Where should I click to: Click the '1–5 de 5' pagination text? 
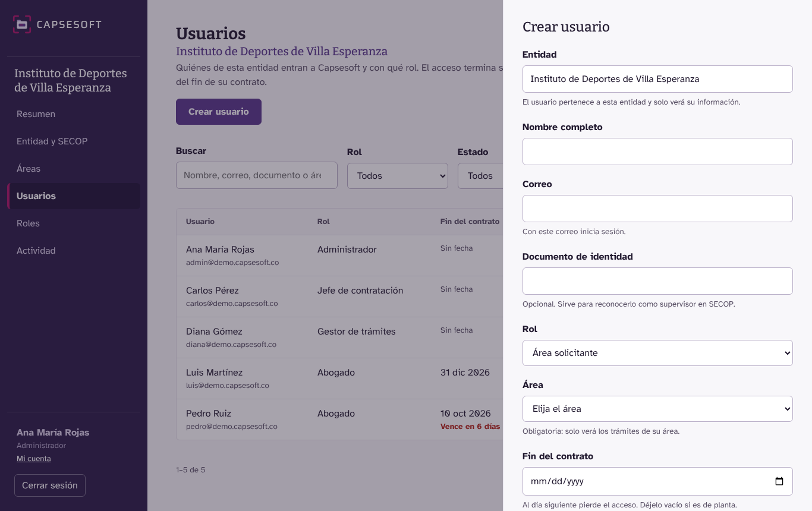coord(191,470)
